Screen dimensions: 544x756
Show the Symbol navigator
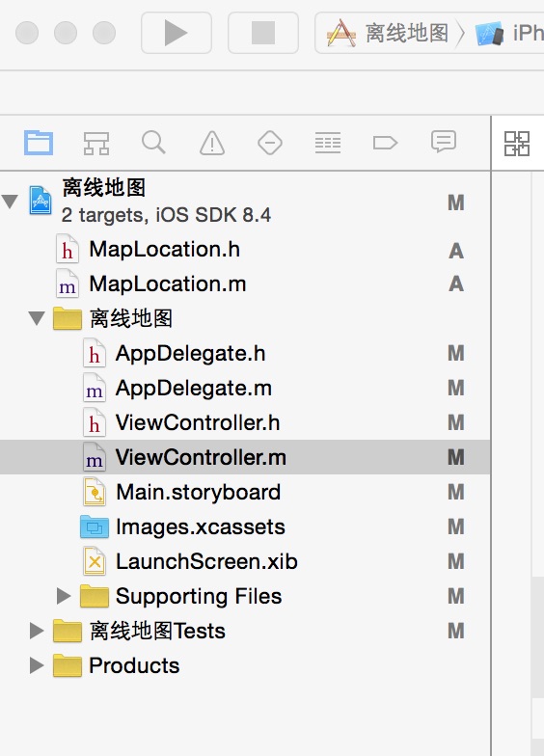click(96, 143)
